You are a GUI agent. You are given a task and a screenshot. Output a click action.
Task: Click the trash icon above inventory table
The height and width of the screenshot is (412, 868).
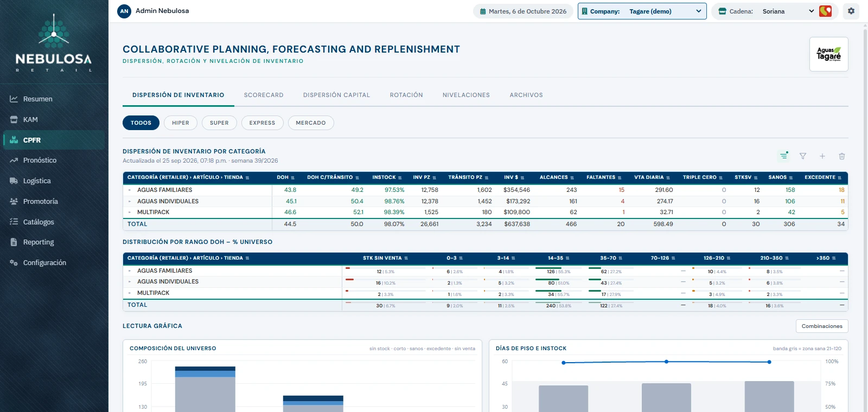click(x=842, y=156)
